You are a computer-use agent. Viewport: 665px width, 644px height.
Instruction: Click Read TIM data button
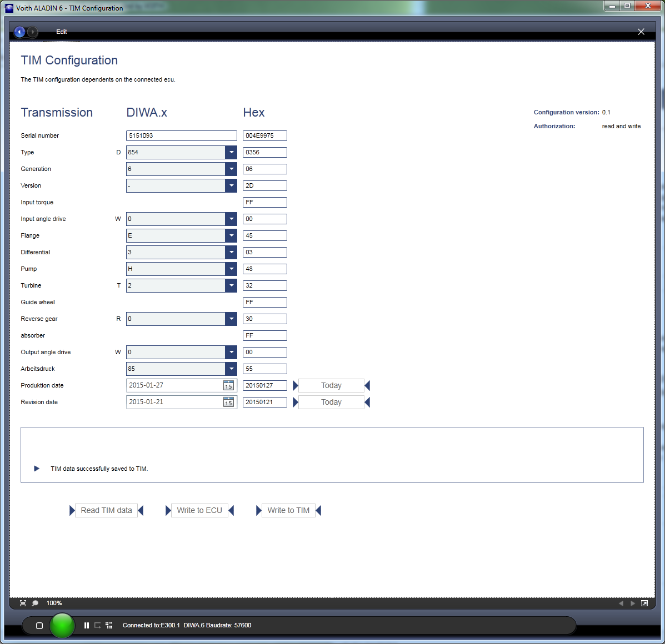tap(107, 511)
